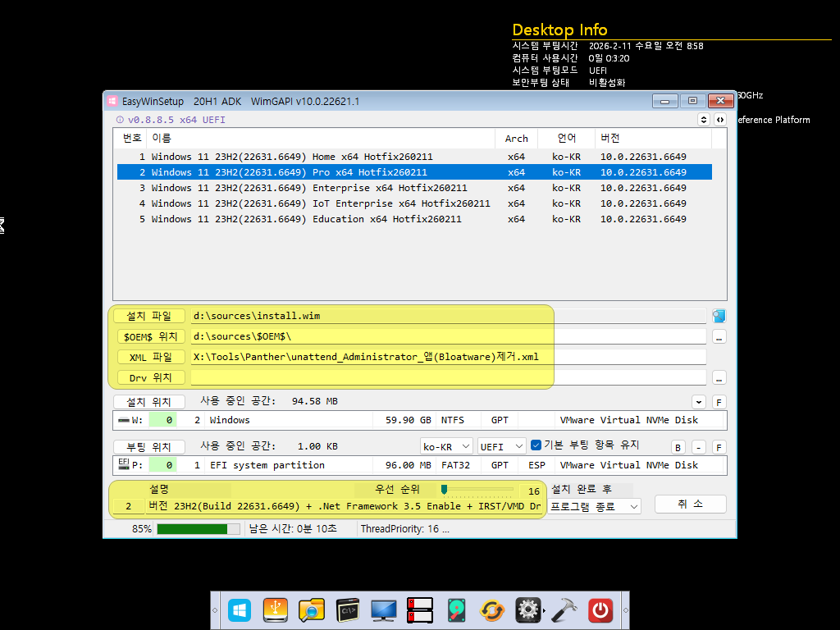Open the orange USB drive tool in the dock

[x=276, y=610]
